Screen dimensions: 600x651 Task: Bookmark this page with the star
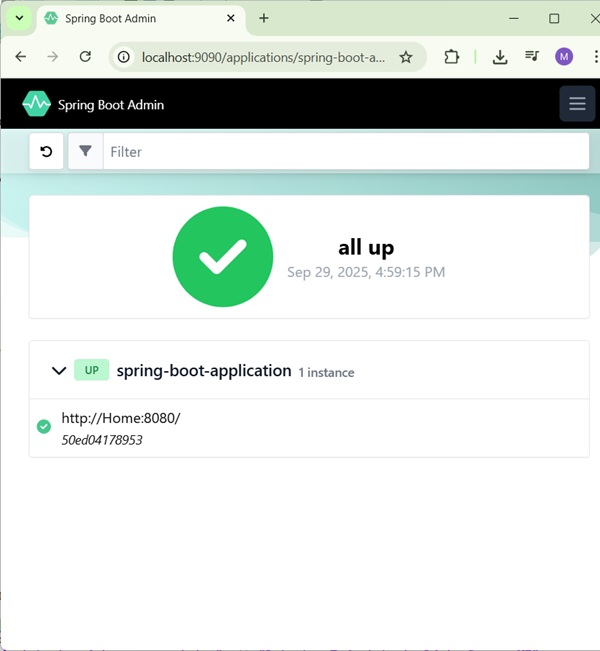coord(406,57)
